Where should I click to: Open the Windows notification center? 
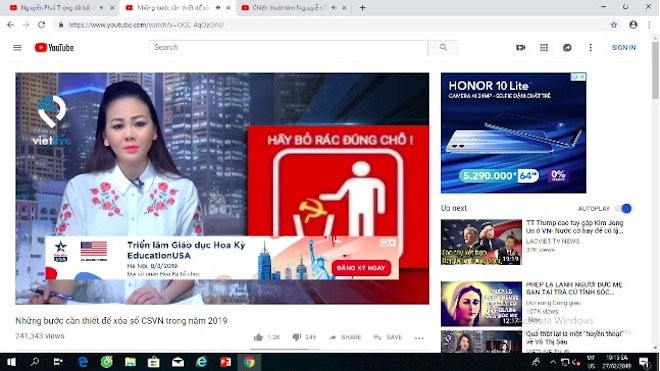tap(644, 362)
